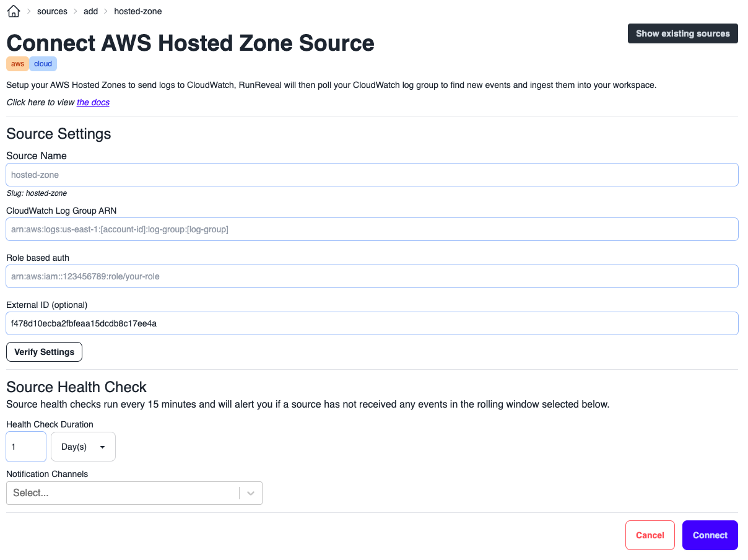
Task: Click the CloudWatch Log Group ARN input
Action: [x=372, y=229]
